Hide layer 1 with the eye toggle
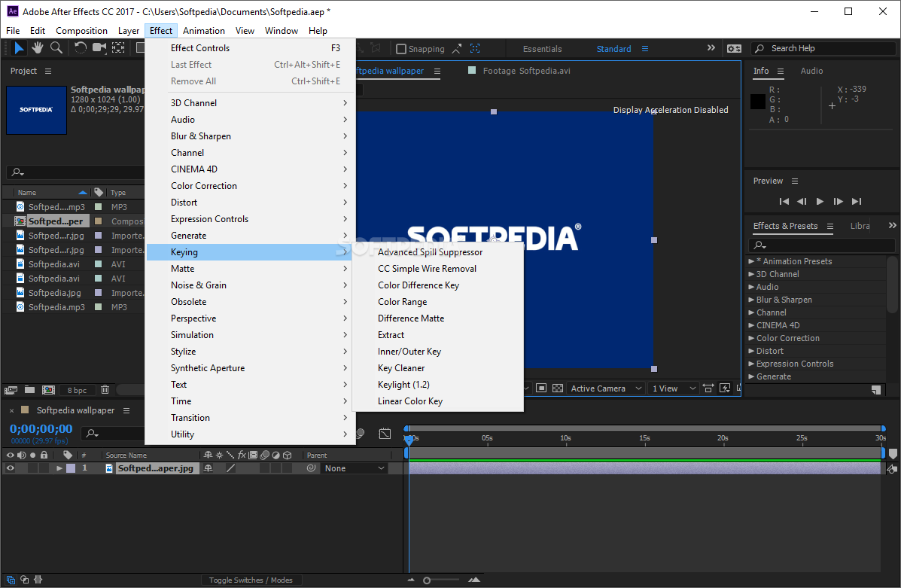Screen dimensions: 901x588 10,468
